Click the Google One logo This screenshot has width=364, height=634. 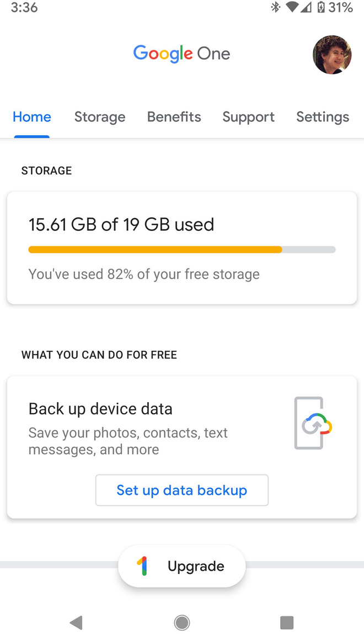click(x=181, y=54)
